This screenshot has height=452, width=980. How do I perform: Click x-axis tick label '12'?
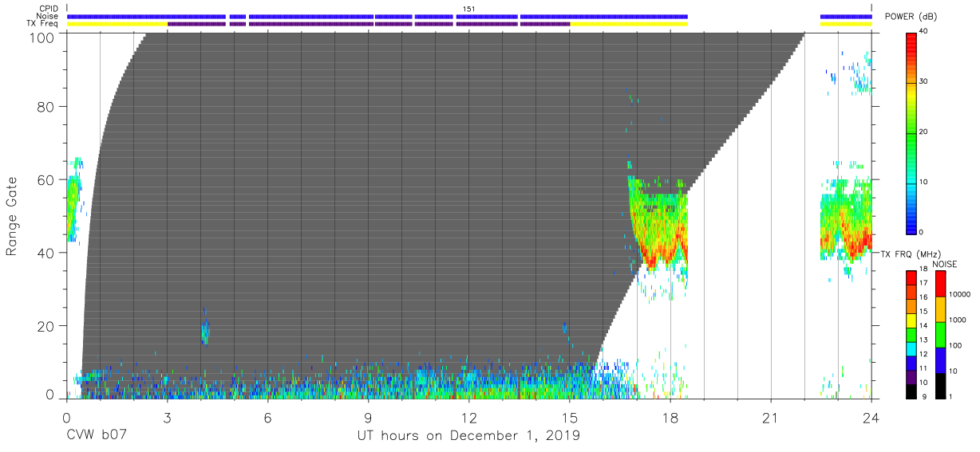point(468,417)
